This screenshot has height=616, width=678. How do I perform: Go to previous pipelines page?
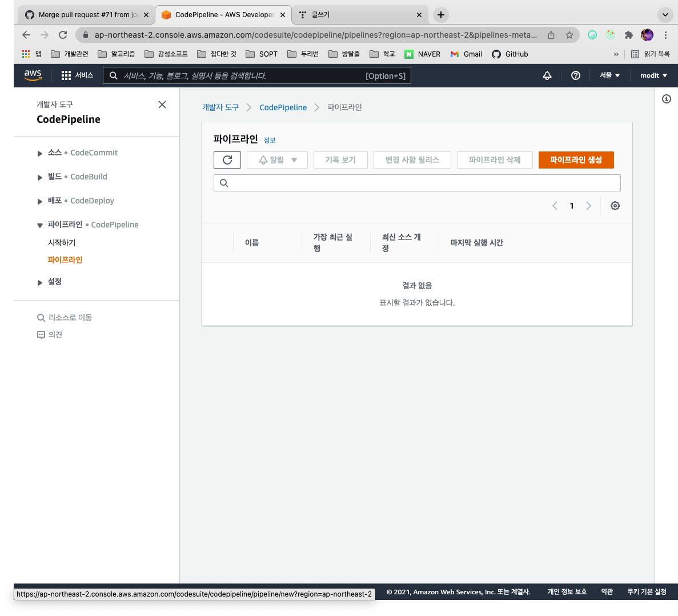555,206
